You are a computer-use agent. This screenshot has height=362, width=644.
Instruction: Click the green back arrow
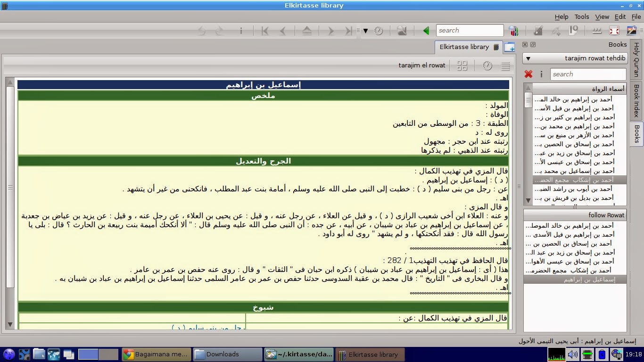[426, 31]
